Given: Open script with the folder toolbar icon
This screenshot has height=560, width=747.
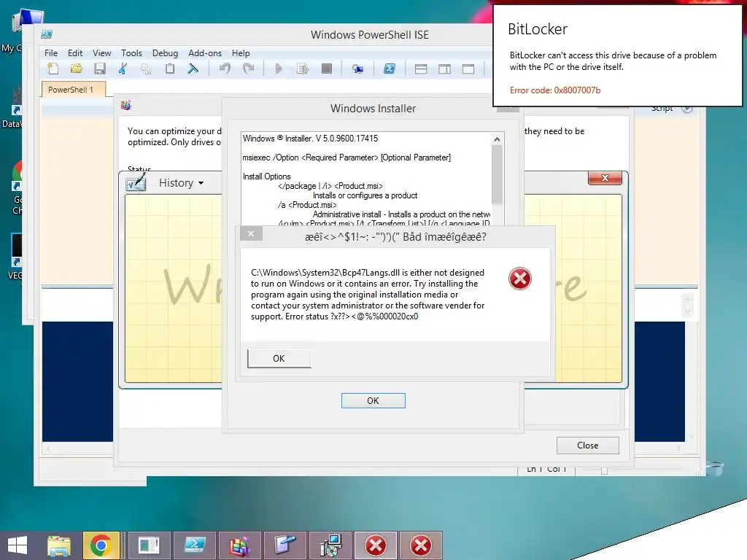Looking at the screenshot, I should pos(76,69).
